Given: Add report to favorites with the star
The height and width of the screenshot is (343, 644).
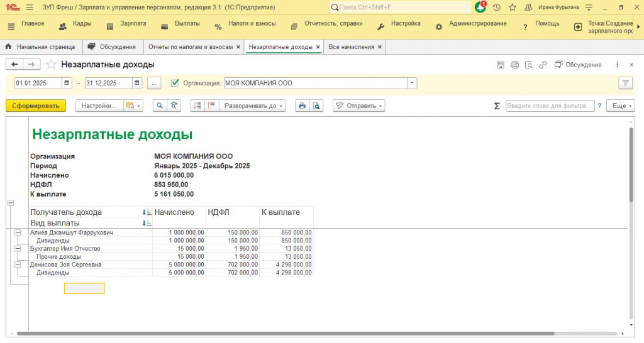Looking at the screenshot, I should [51, 65].
